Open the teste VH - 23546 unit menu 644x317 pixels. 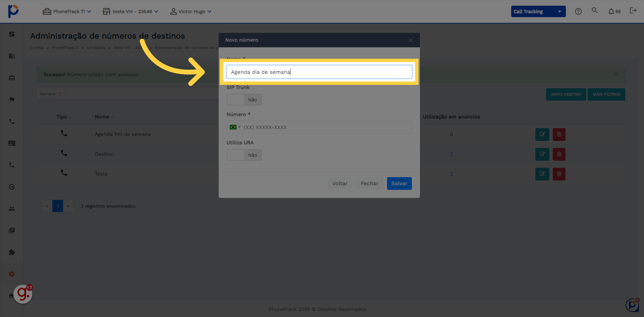[x=130, y=11]
